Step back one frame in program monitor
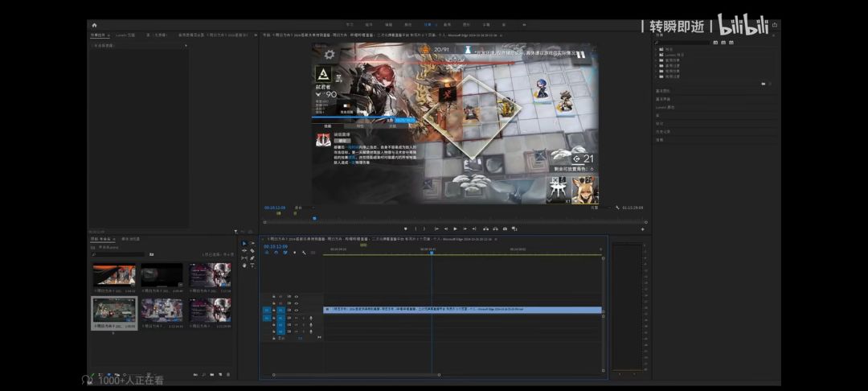Screen dimensions: 868x391 [446, 228]
